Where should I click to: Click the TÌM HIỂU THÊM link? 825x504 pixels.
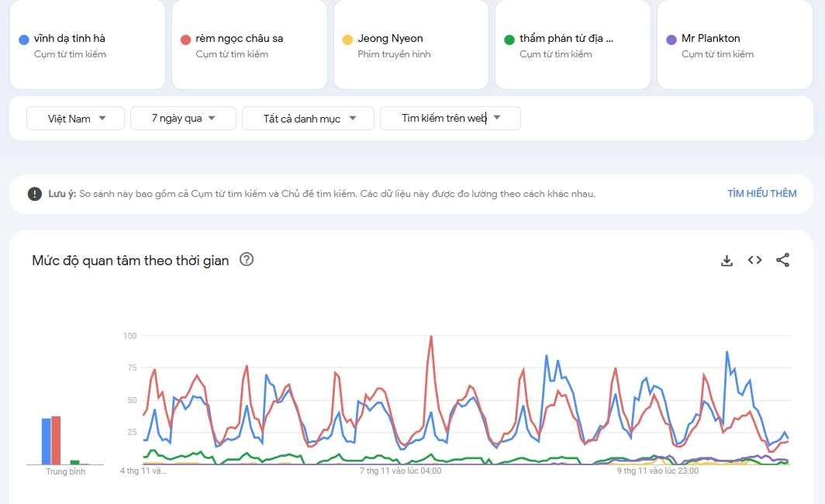pyautogui.click(x=761, y=194)
